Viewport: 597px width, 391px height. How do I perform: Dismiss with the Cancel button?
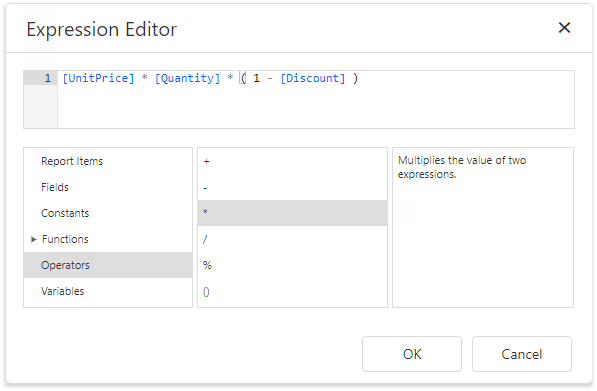[522, 354]
